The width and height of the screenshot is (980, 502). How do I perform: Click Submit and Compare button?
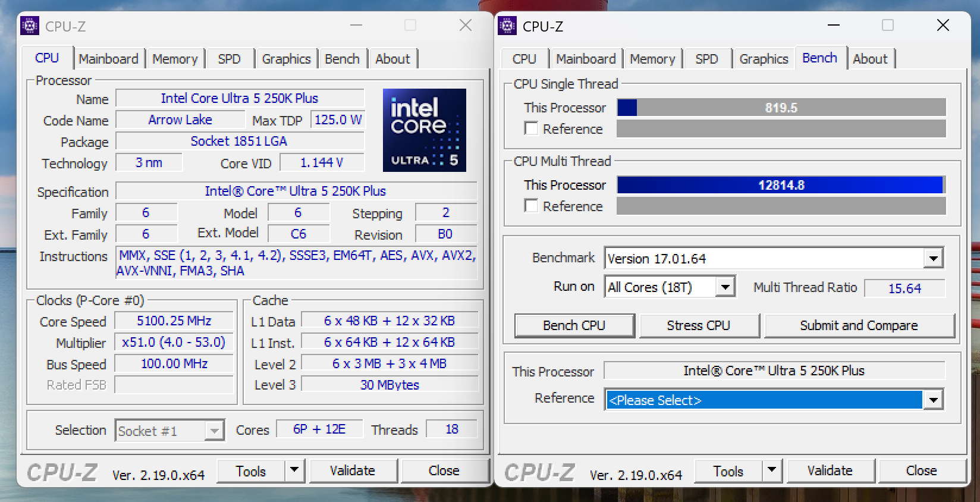tap(859, 325)
